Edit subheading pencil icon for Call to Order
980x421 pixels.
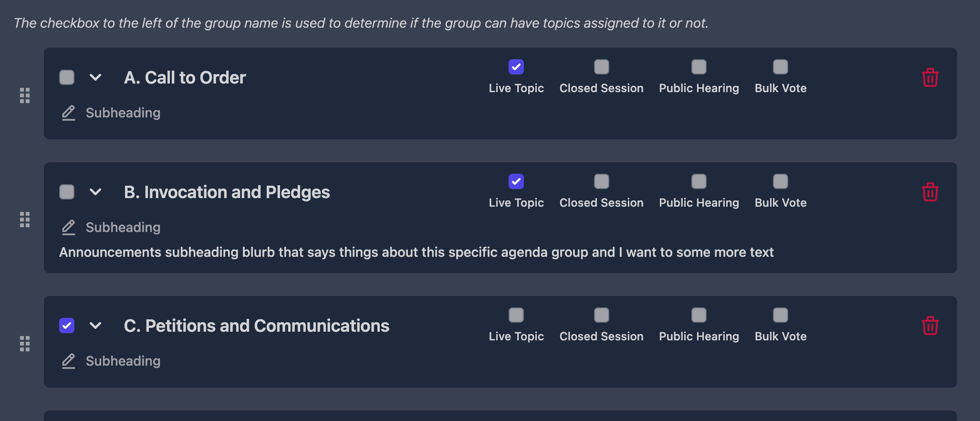click(x=69, y=113)
